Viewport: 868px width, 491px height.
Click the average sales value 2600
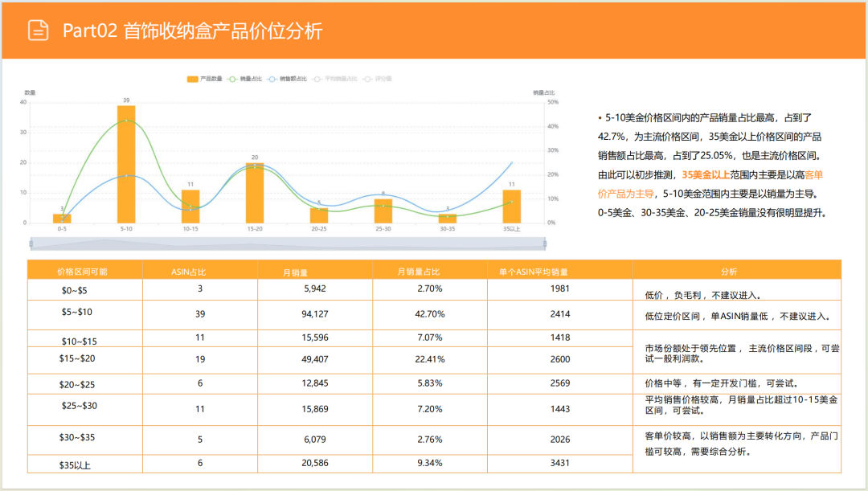tap(560, 359)
